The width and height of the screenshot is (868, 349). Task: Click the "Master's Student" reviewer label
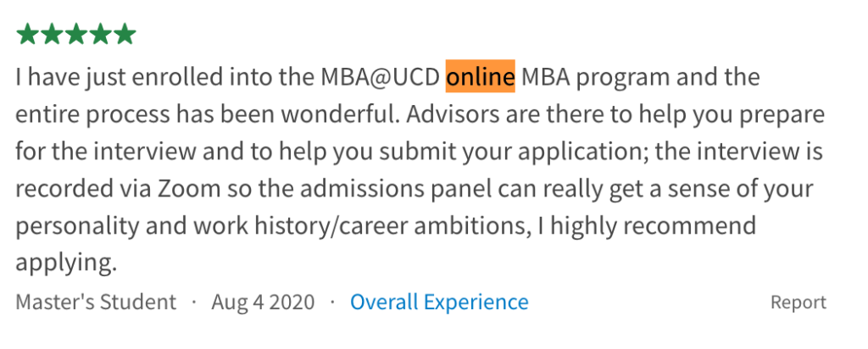point(96,302)
